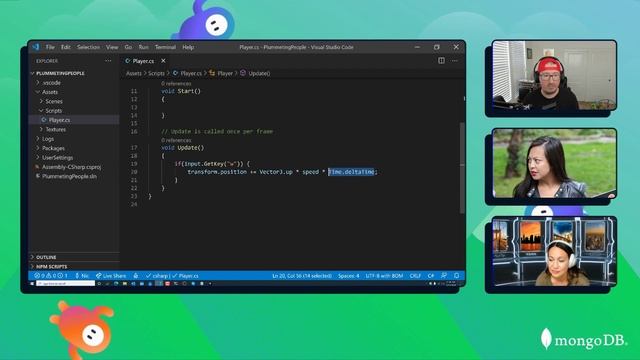Click the highlighted Time.deltaTime text

[x=351, y=172]
